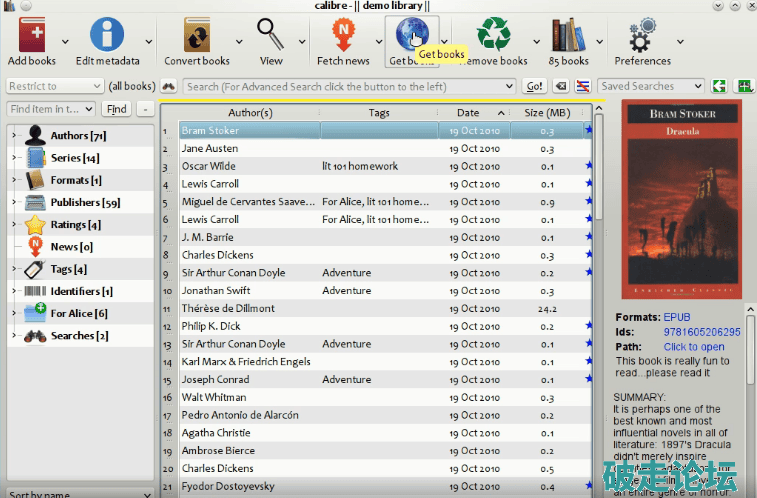Open Preferences from the toolbar
Screen dimensions: 757x498
643,35
